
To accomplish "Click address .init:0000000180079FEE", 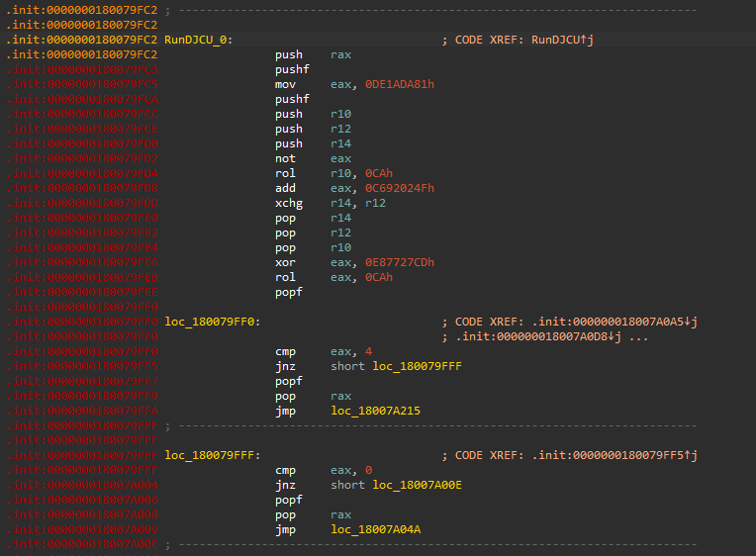I will tap(82, 292).
